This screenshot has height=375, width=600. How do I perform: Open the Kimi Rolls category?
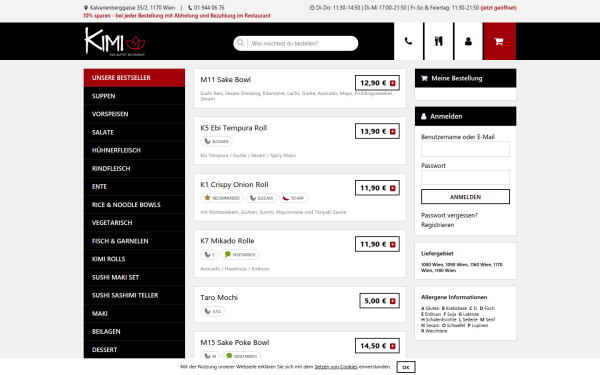tap(134, 259)
